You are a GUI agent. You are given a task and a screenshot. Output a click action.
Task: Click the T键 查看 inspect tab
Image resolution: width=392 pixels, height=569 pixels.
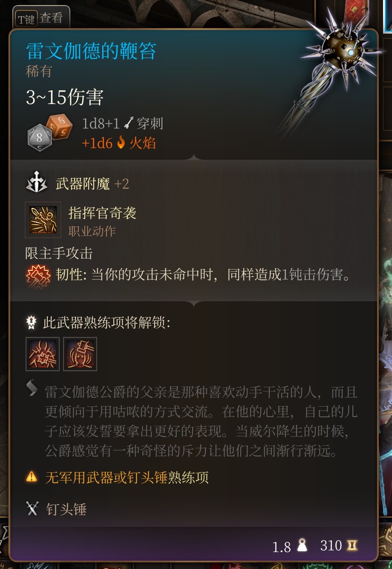tap(41, 18)
